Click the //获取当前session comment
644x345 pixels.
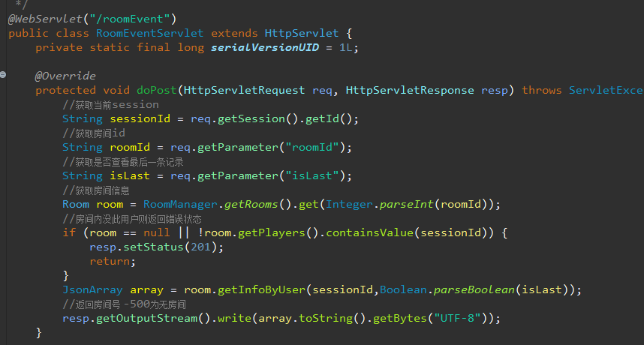pyautogui.click(x=110, y=104)
